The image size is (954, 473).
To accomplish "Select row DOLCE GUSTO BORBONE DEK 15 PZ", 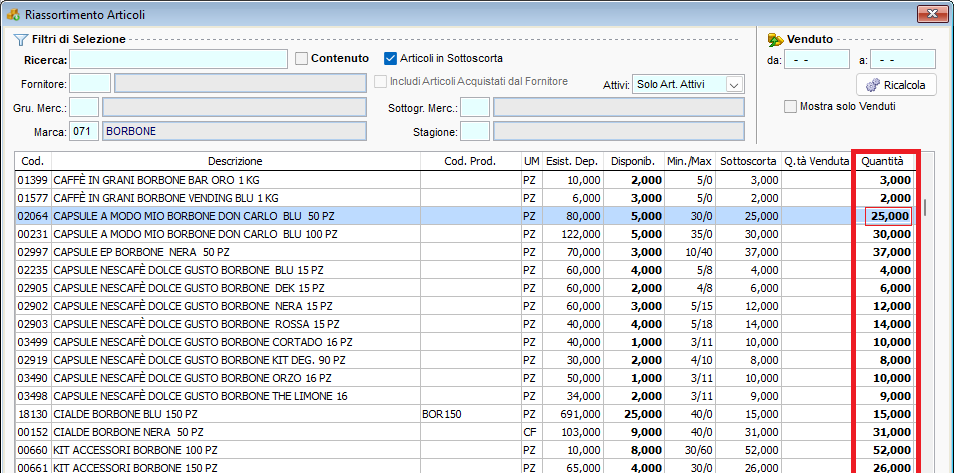I will pos(465,288).
